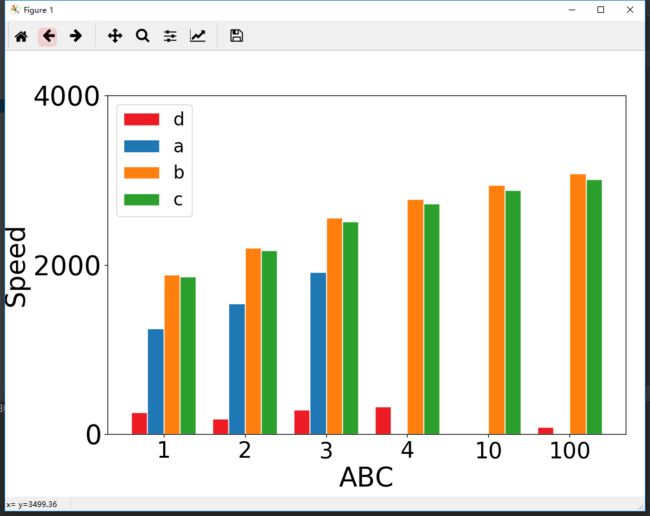650x516 pixels.
Task: Click the green bar in group 10
Action: (x=513, y=313)
